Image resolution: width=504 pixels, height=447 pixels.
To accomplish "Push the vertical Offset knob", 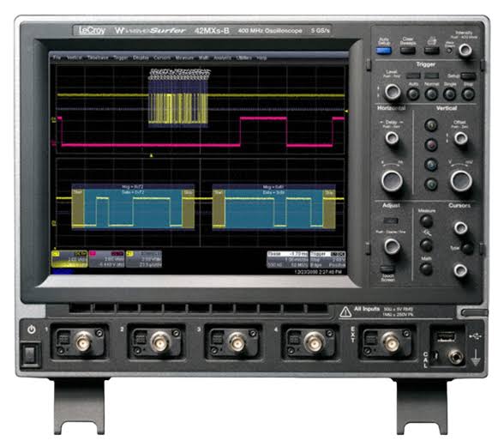I will click(461, 138).
